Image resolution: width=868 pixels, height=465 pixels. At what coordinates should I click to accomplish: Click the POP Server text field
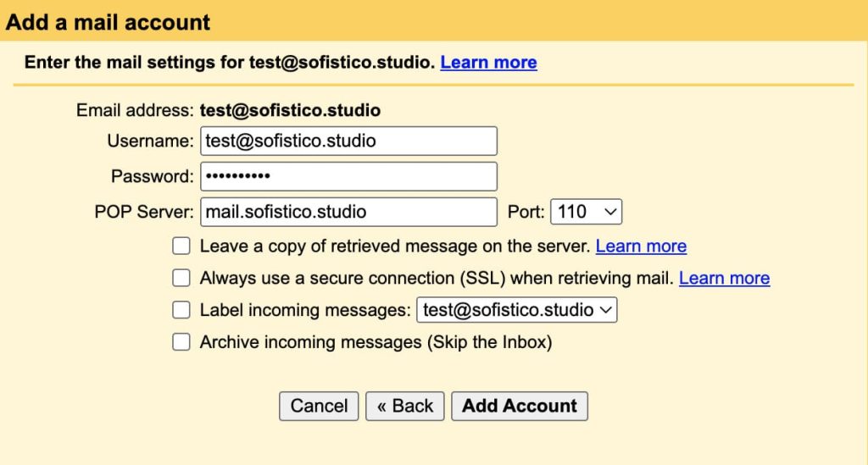[348, 212]
